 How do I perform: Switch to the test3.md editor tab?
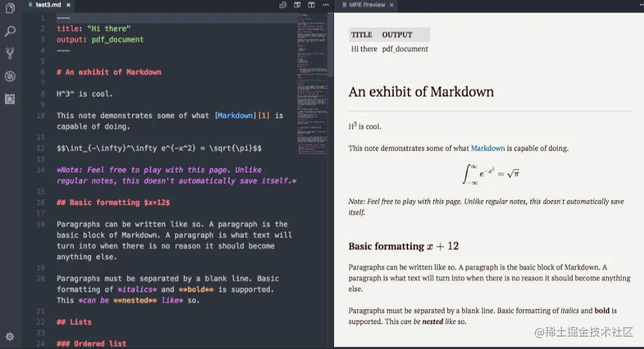(x=48, y=5)
